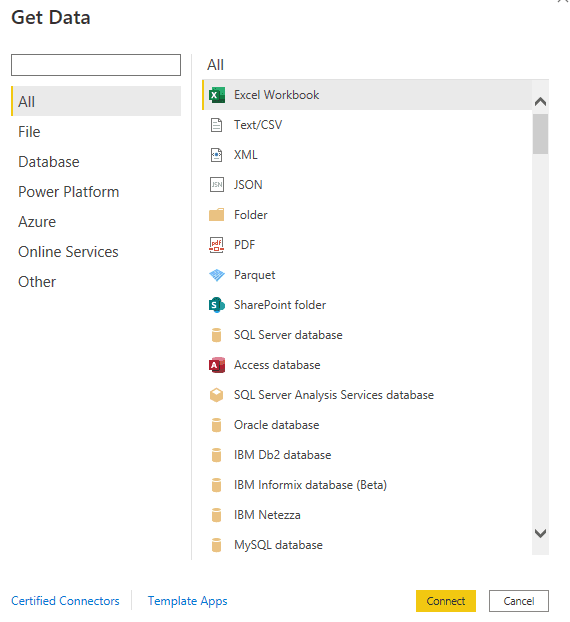Select the Folder label
The height and width of the screenshot is (622, 570).
tap(251, 215)
